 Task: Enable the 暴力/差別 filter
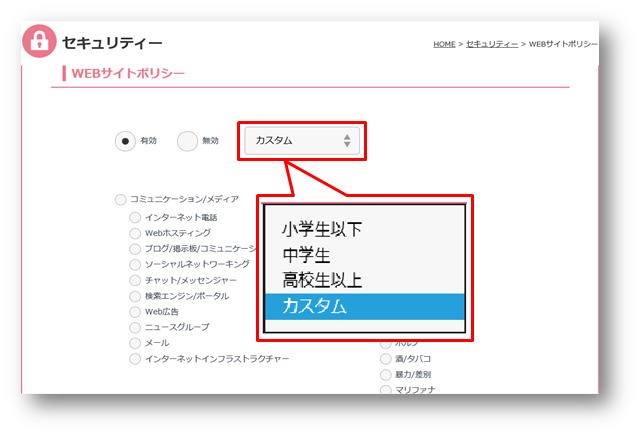pyautogui.click(x=385, y=374)
